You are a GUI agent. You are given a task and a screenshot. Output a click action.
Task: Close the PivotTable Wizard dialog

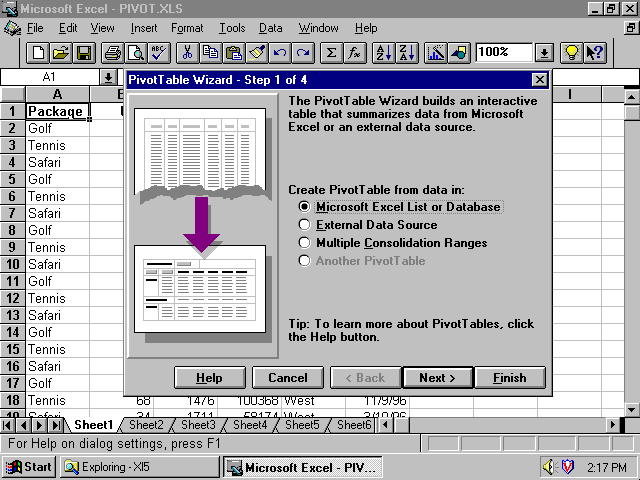(540, 80)
